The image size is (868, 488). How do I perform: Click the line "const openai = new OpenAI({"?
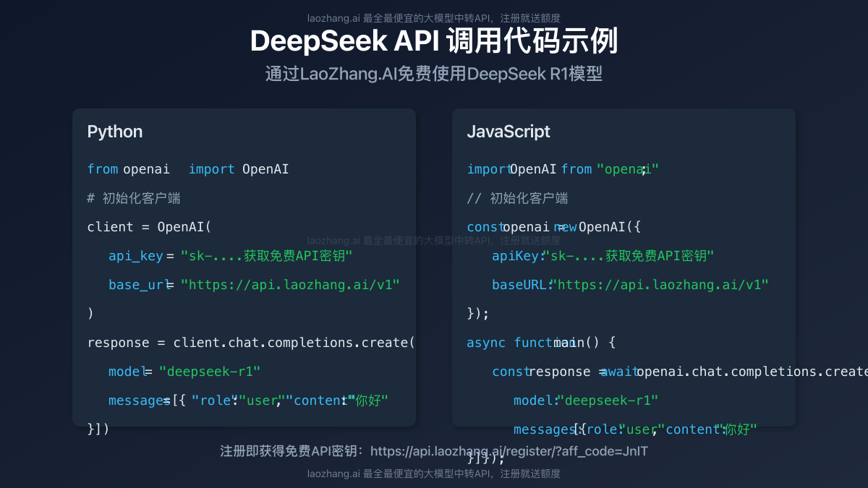554,227
